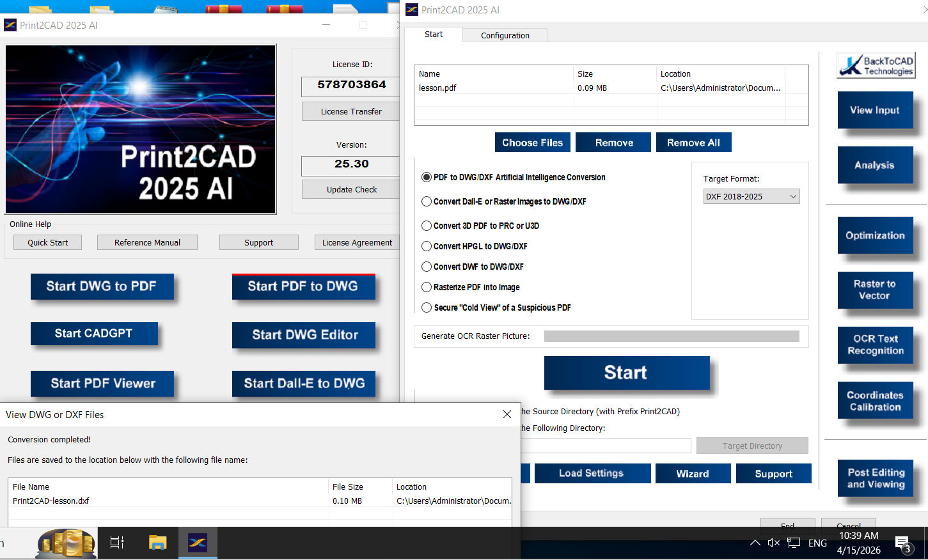928x560 pixels.
Task: Switch to the Configuration tab
Action: (x=505, y=35)
